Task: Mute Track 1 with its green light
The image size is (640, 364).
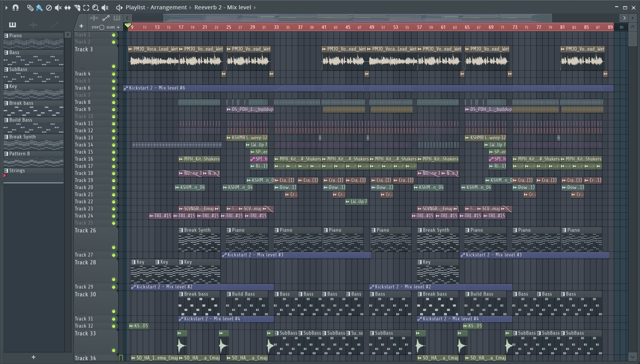Action: [x=114, y=35]
